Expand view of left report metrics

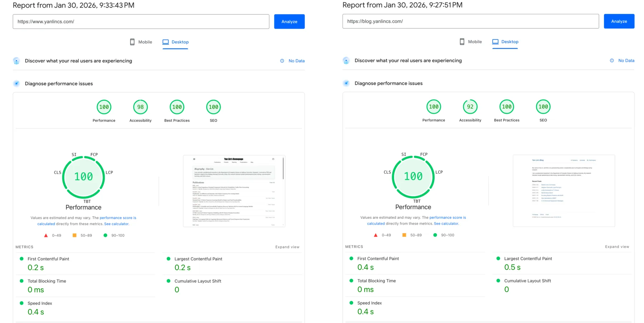click(287, 247)
